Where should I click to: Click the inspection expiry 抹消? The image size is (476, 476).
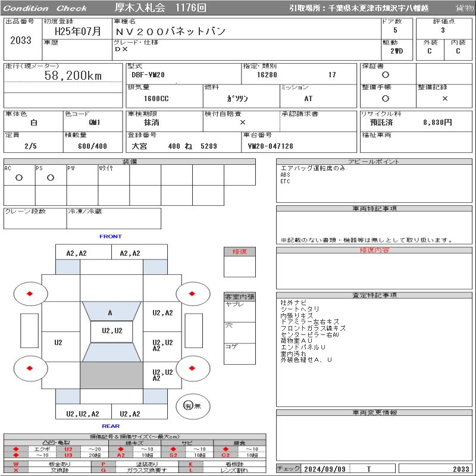point(152,123)
